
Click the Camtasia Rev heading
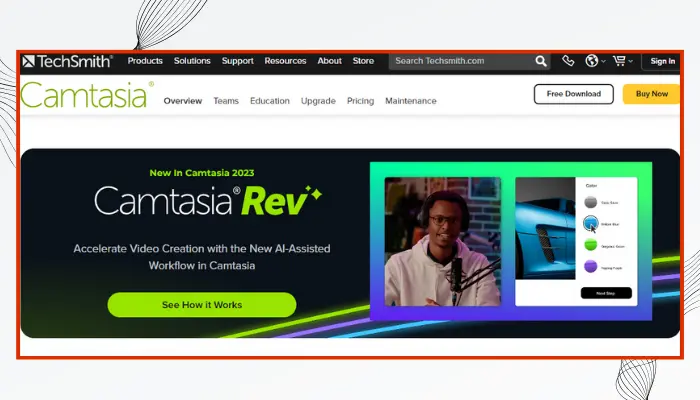tap(208, 200)
